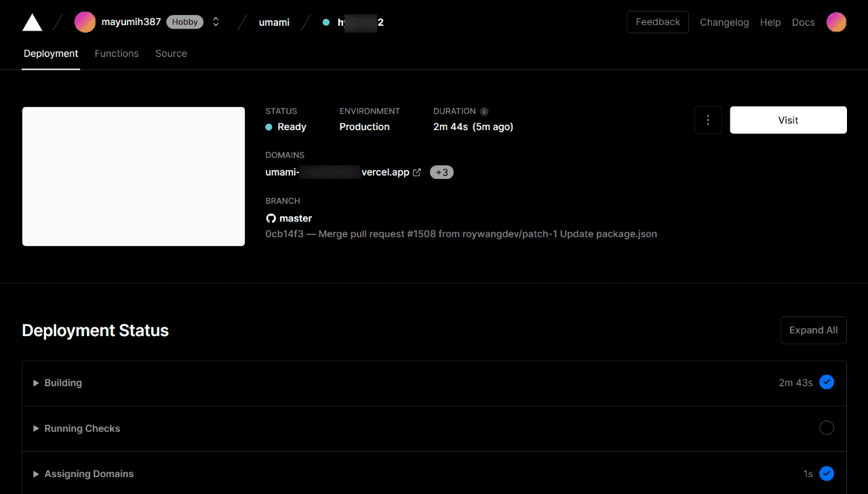Click the duration info icon
Viewport: 868px width, 494px height.
click(x=484, y=112)
